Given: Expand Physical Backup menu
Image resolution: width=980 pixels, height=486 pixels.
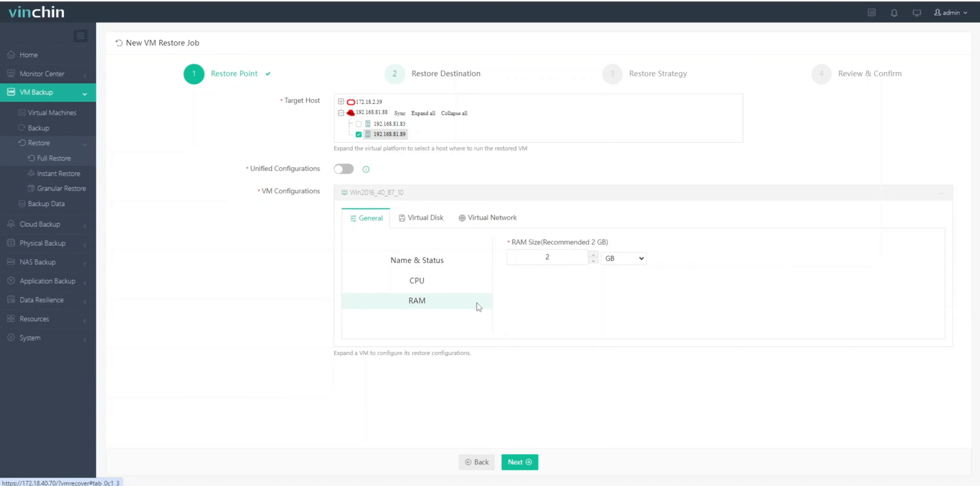Looking at the screenshot, I should pyautogui.click(x=48, y=244).
